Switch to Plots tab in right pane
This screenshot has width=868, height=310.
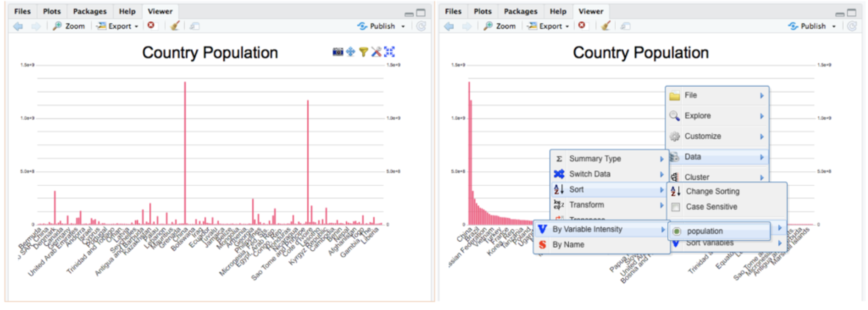482,11
